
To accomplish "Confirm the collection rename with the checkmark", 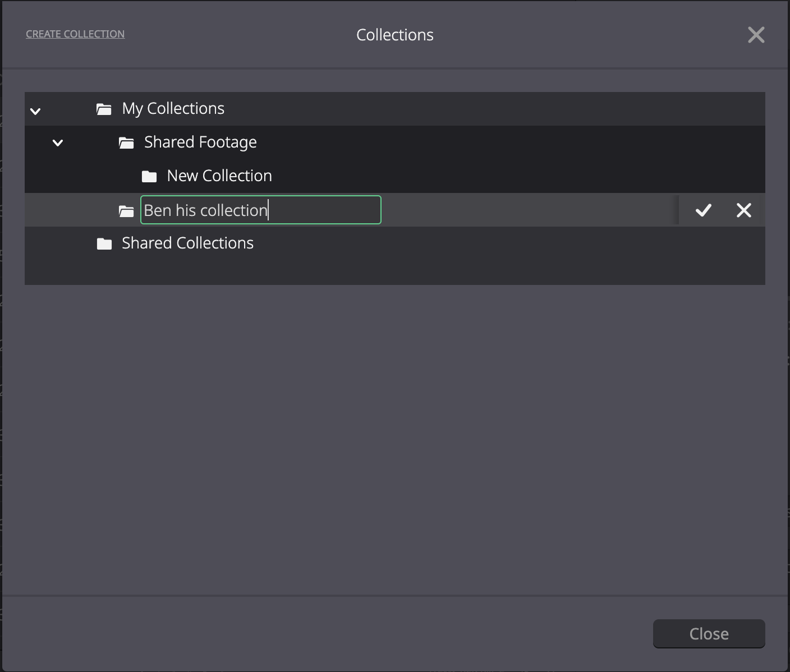I will (x=703, y=210).
